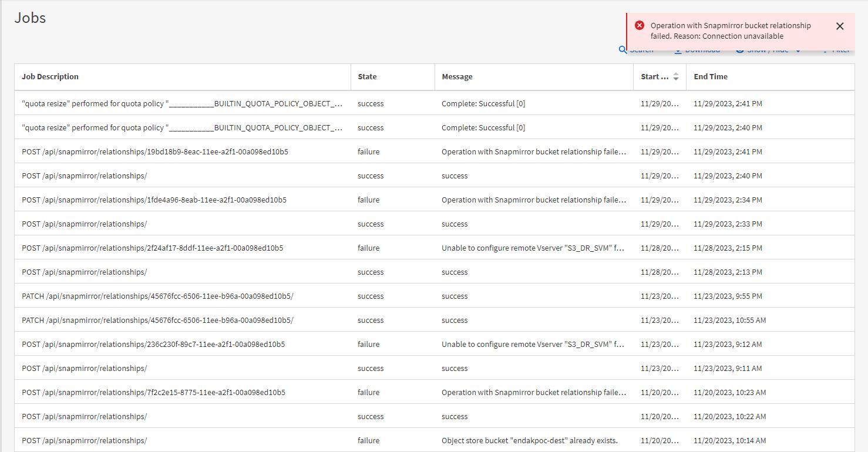This screenshot has height=452, width=868.
Task: Click the PATCH job ending 9:55 PM
Action: click(157, 296)
